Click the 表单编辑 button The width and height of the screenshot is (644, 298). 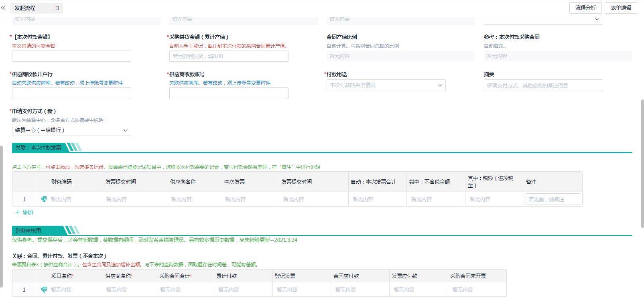tap(620, 8)
